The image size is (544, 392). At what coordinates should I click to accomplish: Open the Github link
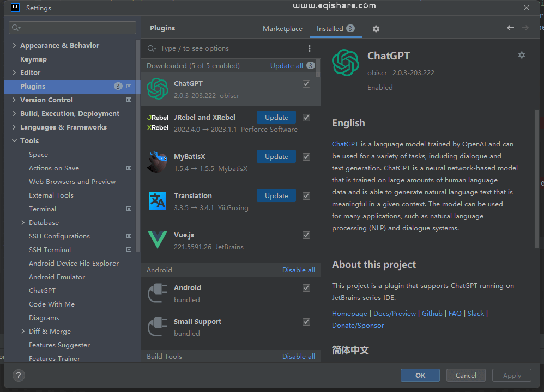tap(432, 314)
